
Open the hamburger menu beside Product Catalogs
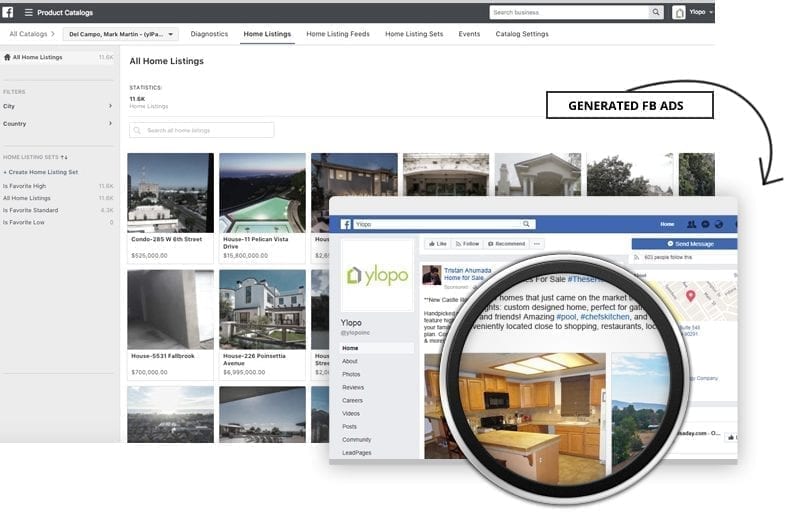[x=28, y=12]
